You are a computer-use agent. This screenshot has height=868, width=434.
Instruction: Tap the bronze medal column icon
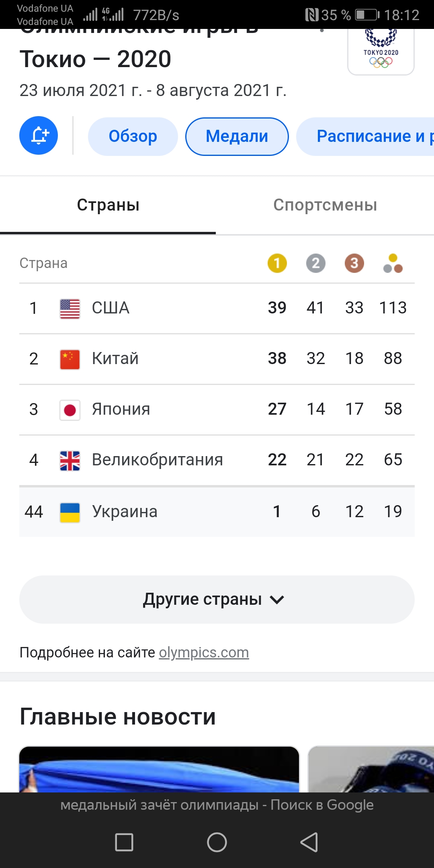354,263
